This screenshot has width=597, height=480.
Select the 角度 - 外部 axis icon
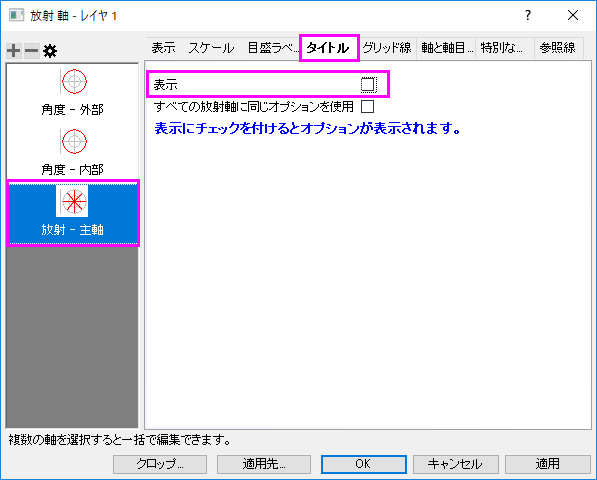pos(74,81)
